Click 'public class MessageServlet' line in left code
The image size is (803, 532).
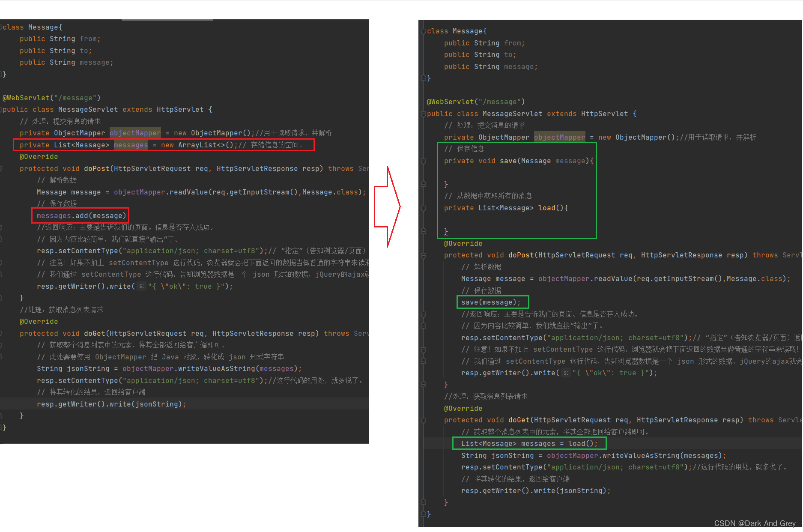(x=107, y=110)
